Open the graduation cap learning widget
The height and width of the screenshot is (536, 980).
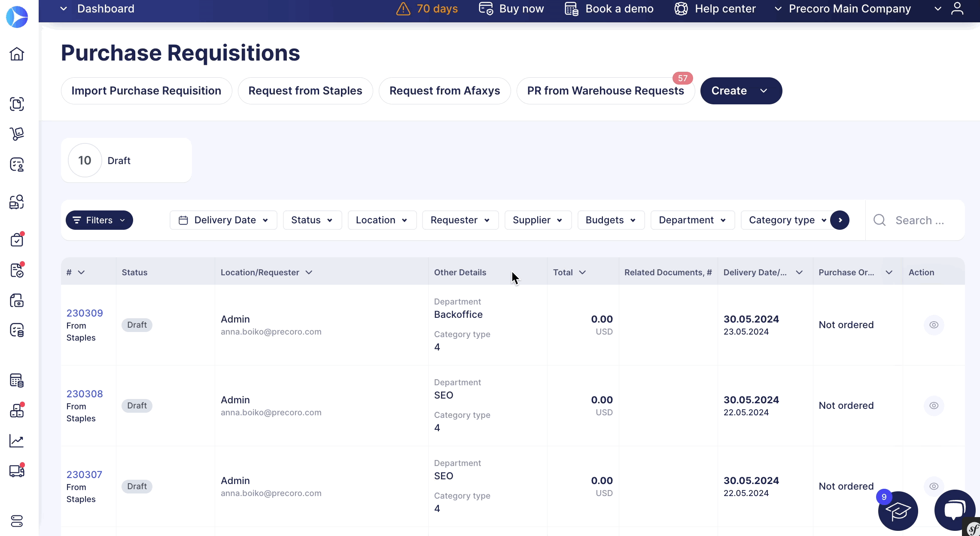click(898, 511)
